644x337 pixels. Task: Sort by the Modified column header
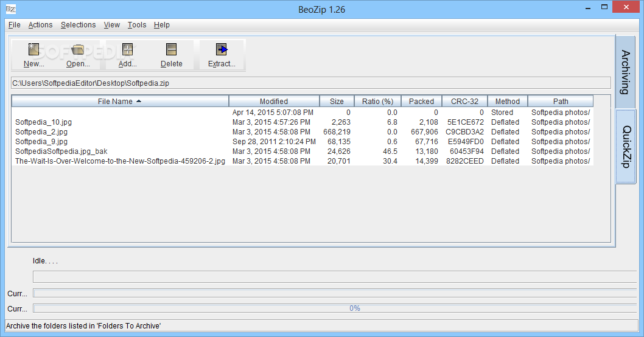[x=274, y=101]
